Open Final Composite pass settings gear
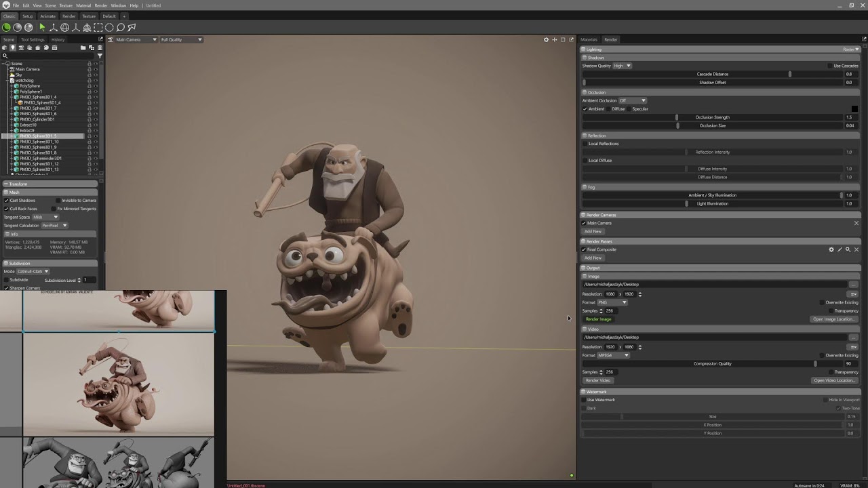868x488 pixels. (x=831, y=249)
